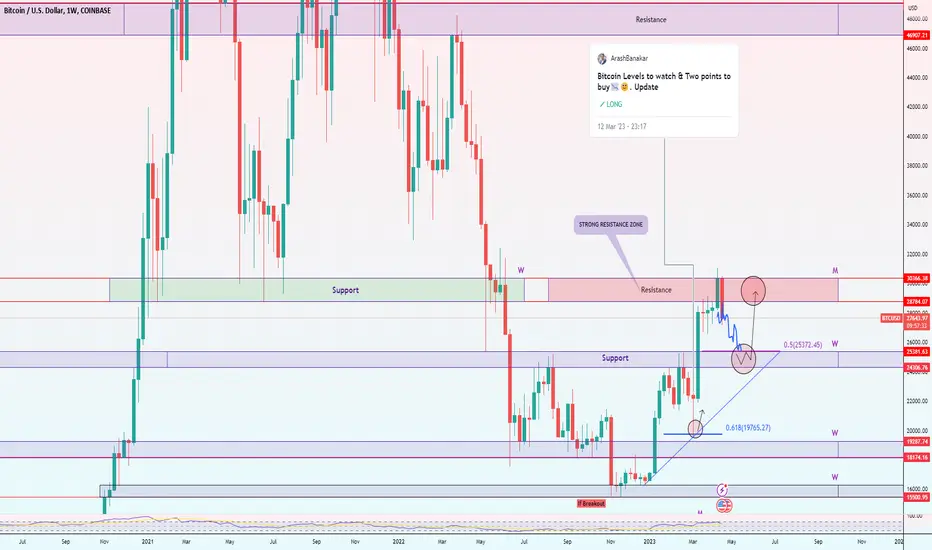This screenshot has height=550, width=932.
Task: Click the '12 Mar '23 - 23:17' timestamp
Action: click(622, 127)
